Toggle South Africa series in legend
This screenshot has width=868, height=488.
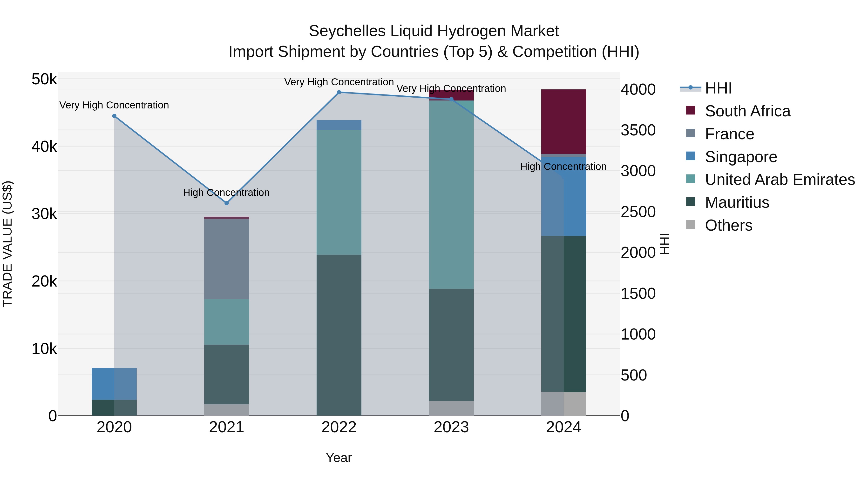(x=738, y=111)
